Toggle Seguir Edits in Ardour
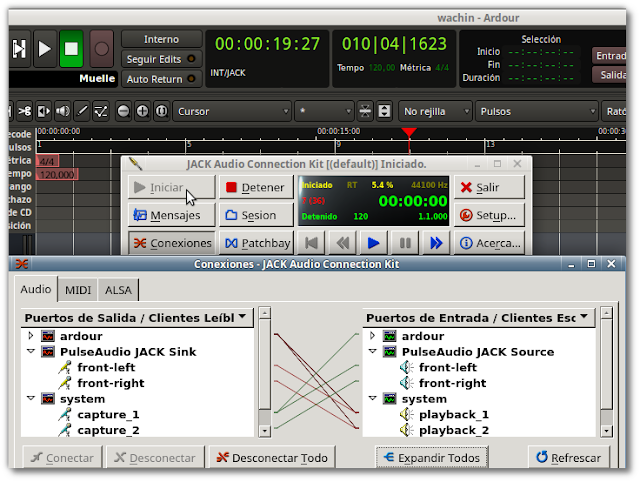This screenshot has width=640, height=482. [x=161, y=59]
